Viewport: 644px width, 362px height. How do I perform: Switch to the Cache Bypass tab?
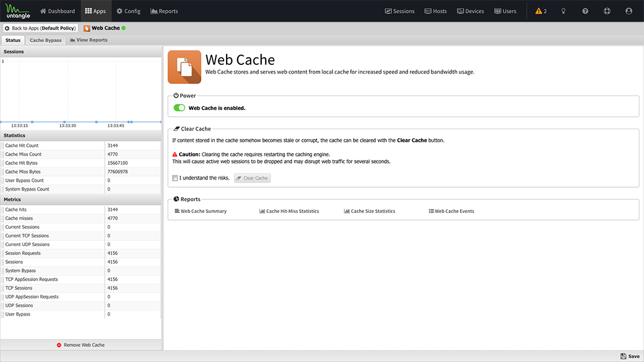click(x=46, y=40)
